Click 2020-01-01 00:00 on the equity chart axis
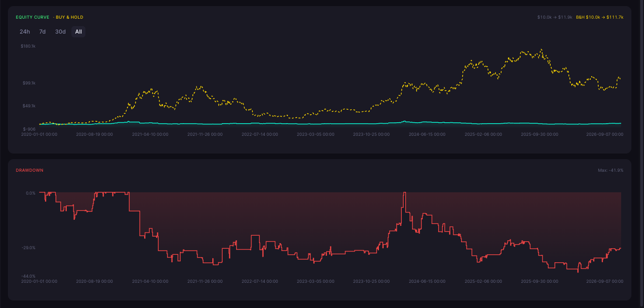The image size is (644, 308). 39,134
